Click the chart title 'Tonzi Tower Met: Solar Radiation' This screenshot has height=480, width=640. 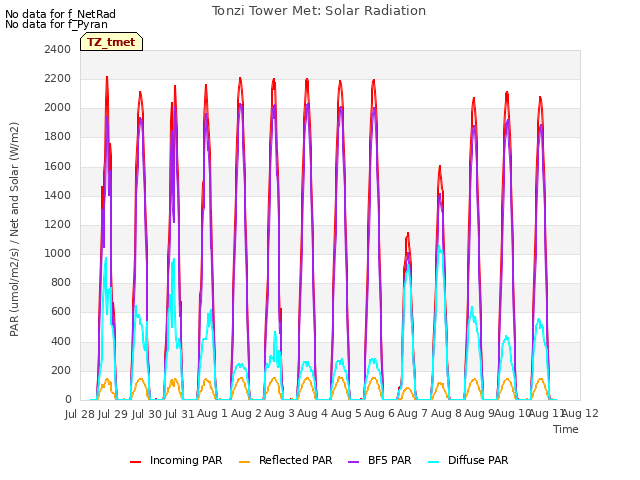tap(319, 11)
